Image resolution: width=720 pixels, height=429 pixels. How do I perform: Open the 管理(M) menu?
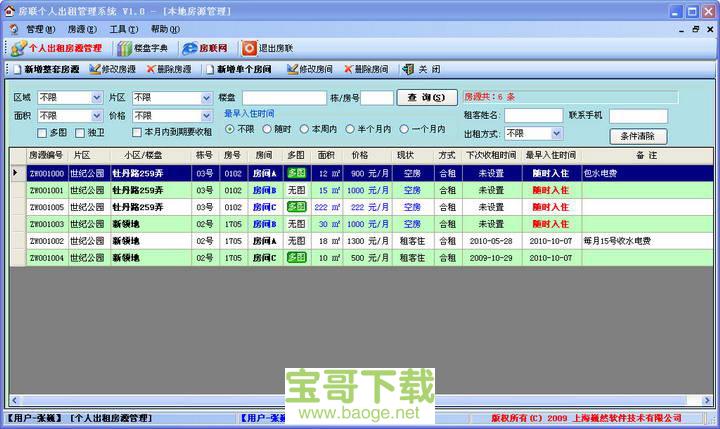(x=40, y=29)
